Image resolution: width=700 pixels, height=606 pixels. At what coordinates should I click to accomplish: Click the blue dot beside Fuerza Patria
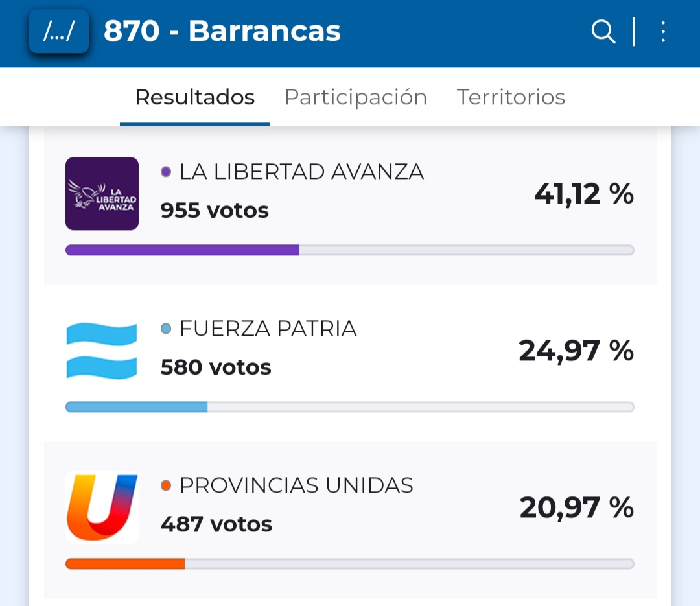click(166, 329)
